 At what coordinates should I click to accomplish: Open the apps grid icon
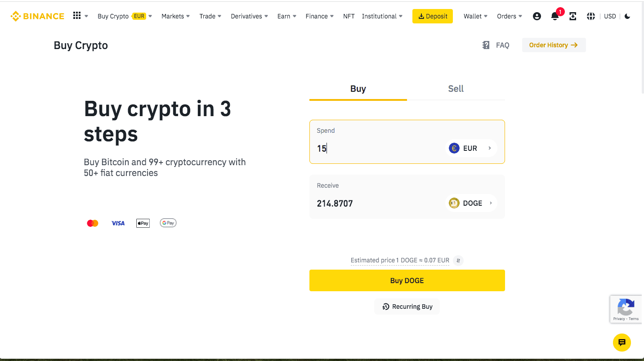pyautogui.click(x=76, y=15)
